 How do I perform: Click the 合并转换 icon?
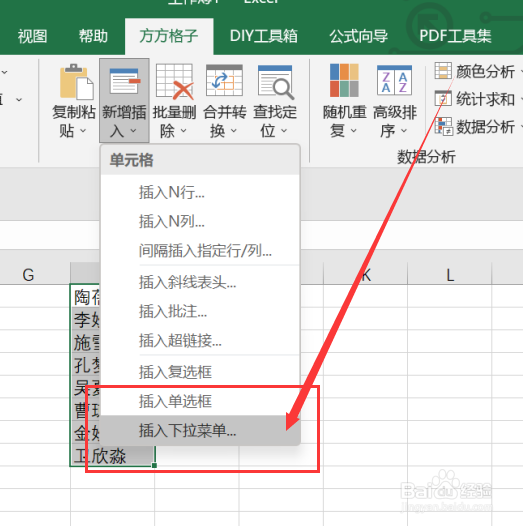coord(224,81)
